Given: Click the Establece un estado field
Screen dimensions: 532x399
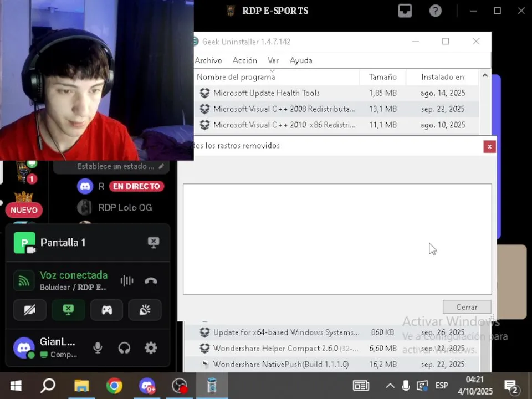Looking at the screenshot, I should click(111, 167).
